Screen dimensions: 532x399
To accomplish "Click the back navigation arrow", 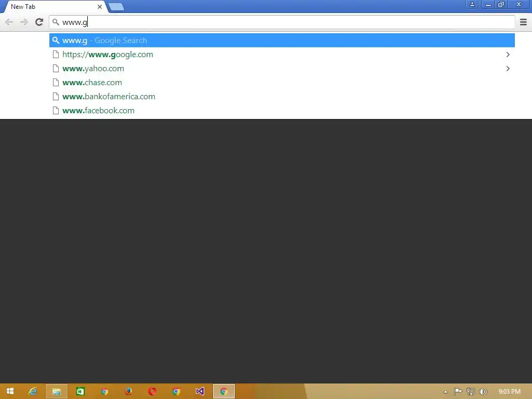I will [x=9, y=22].
